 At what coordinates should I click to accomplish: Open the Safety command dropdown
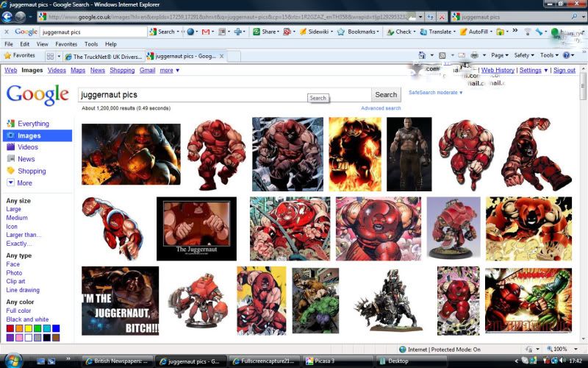524,55
